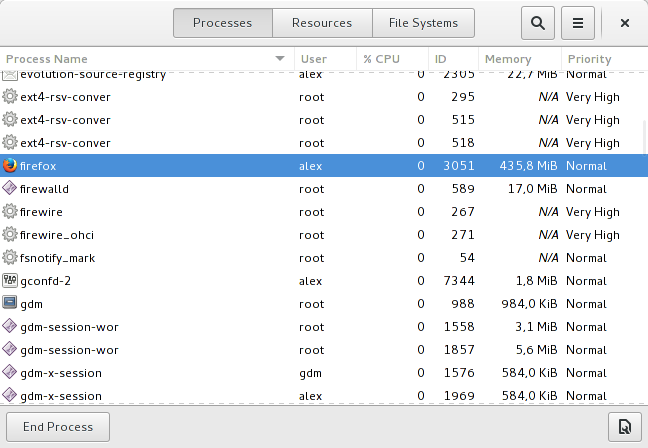Click Very High priority of process 267
The width and height of the screenshot is (648, 448).
point(593,212)
